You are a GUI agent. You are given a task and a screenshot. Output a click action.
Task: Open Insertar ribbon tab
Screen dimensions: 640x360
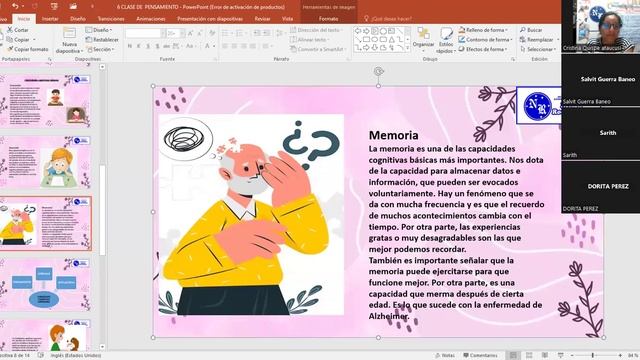coord(50,19)
